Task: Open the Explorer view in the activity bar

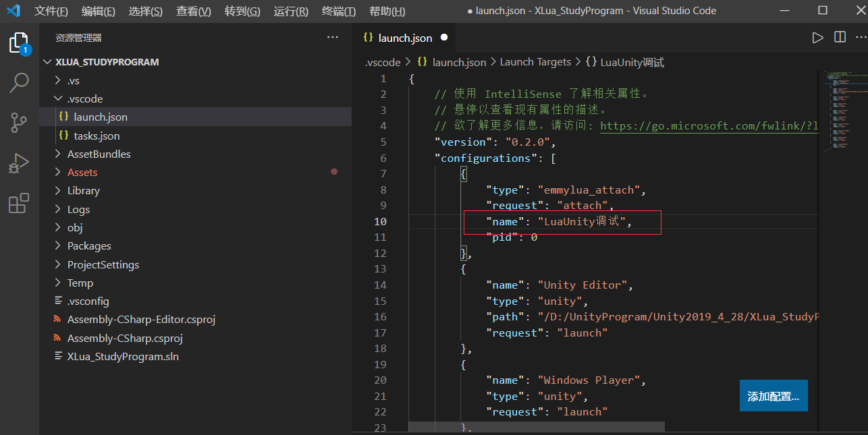Action: click(x=19, y=42)
